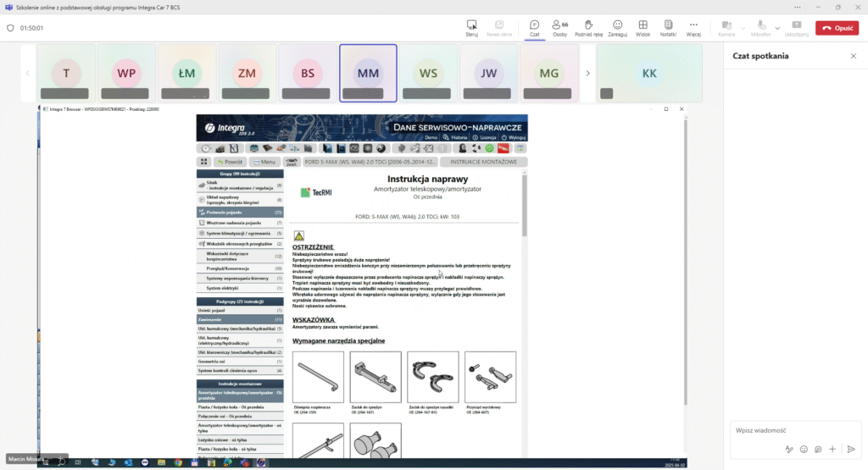Open Łożysko osiowe - oś tylna instruction
Image resolution: width=868 pixels, height=470 pixels.
240,440
